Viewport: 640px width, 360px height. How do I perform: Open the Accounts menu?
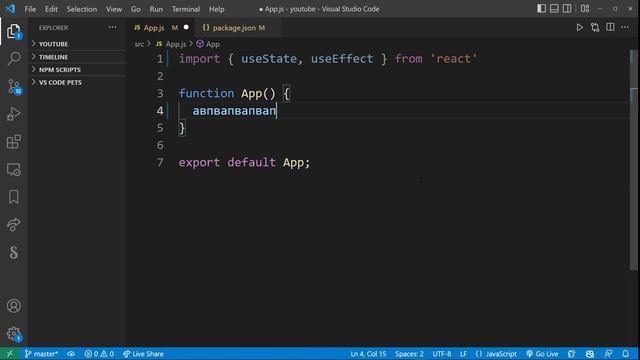13,306
